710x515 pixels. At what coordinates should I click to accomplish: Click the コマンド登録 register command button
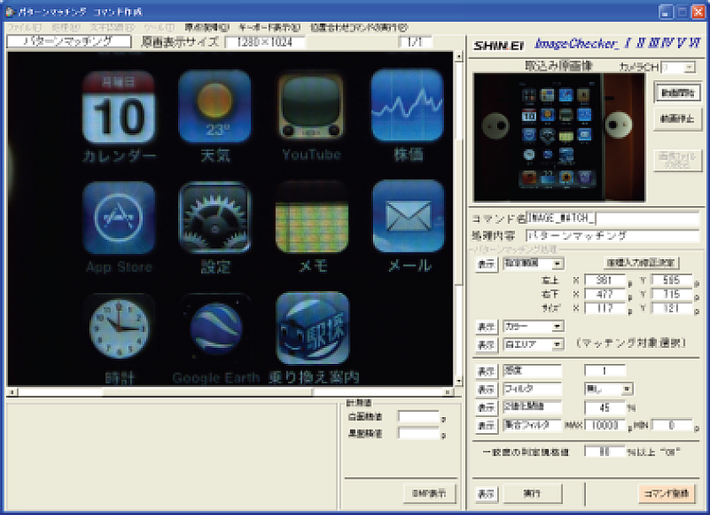(x=667, y=493)
